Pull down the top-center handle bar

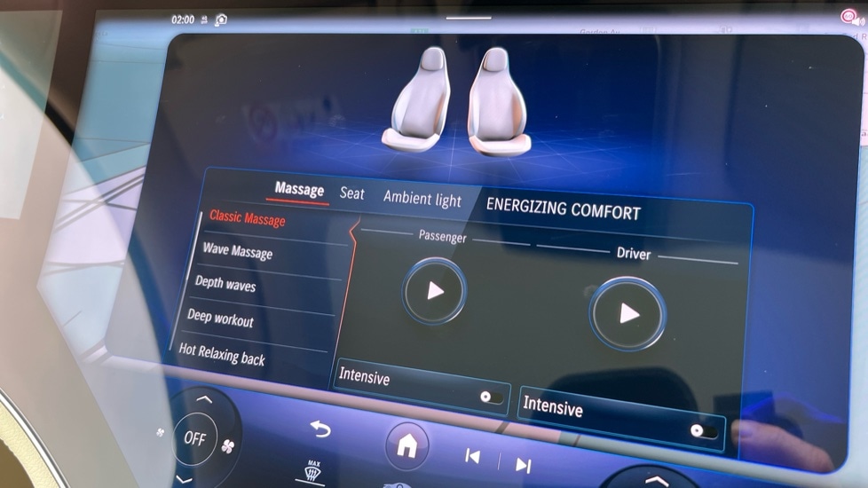(469, 18)
